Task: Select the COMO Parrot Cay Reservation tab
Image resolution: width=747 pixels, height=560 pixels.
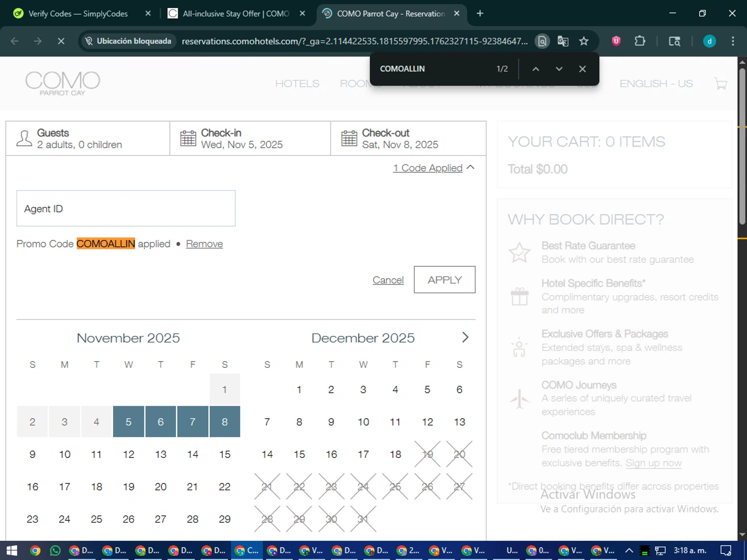Action: pos(391,13)
